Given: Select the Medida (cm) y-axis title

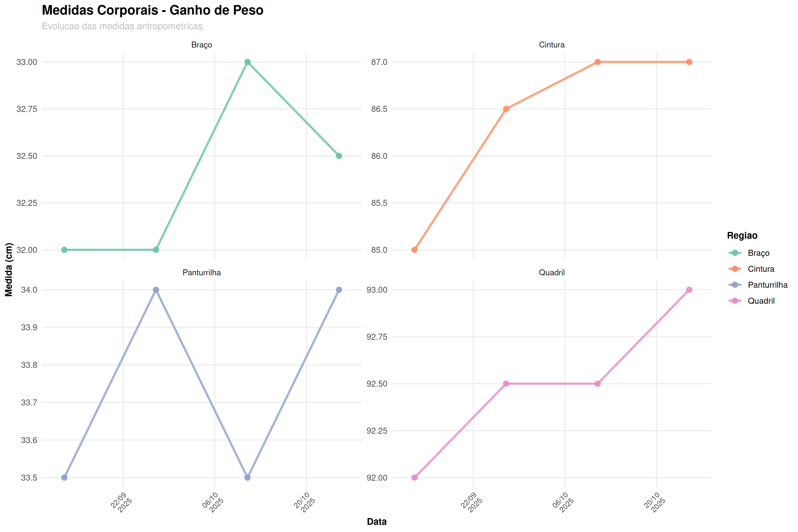Looking at the screenshot, I should coord(9,270).
